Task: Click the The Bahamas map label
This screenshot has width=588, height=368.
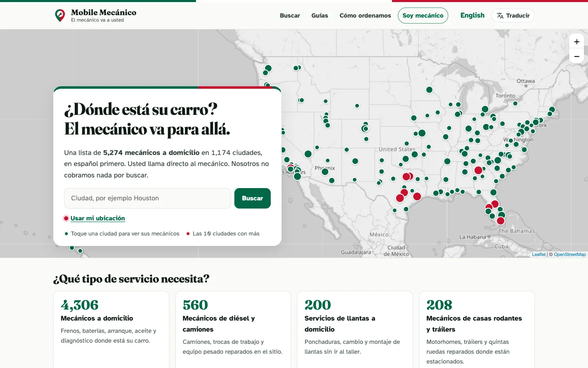Action: tap(516, 231)
